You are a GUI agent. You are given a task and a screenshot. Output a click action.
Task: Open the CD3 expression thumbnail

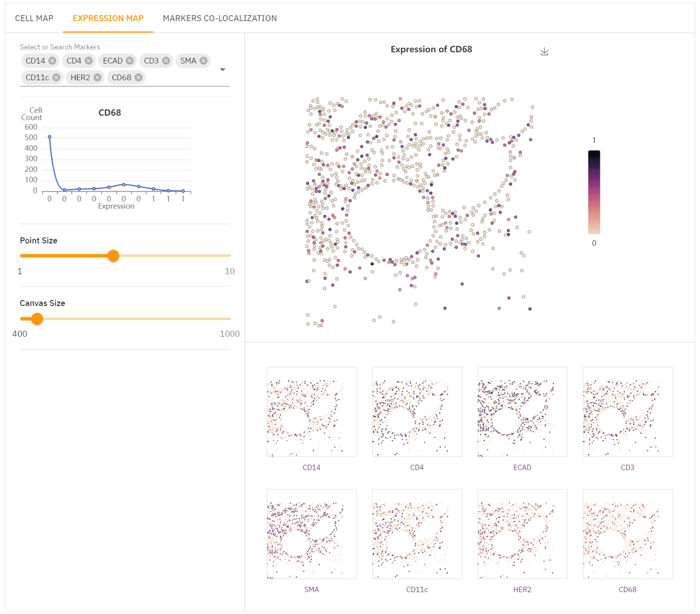(627, 412)
